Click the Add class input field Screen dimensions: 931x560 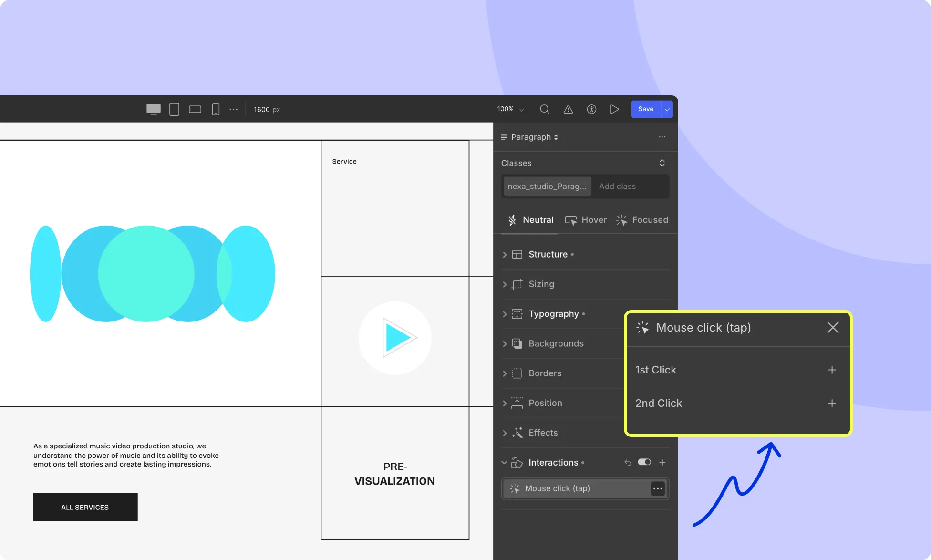pyautogui.click(x=617, y=186)
